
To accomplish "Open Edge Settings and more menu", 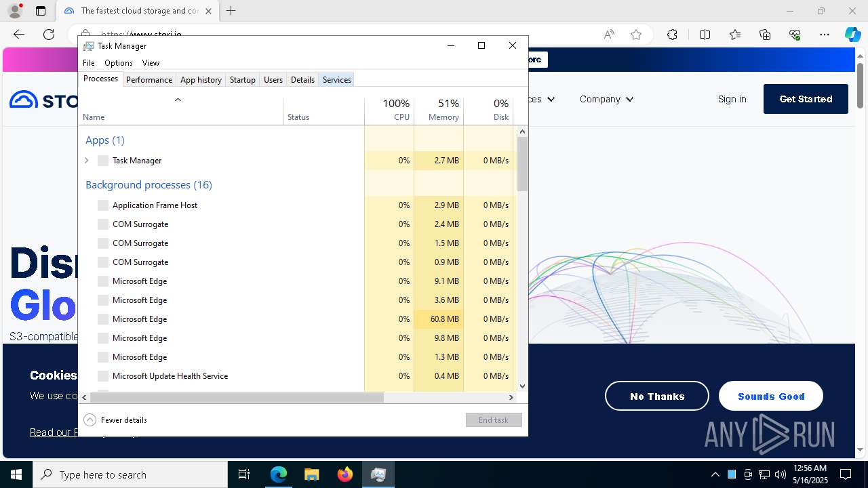I will [x=825, y=35].
